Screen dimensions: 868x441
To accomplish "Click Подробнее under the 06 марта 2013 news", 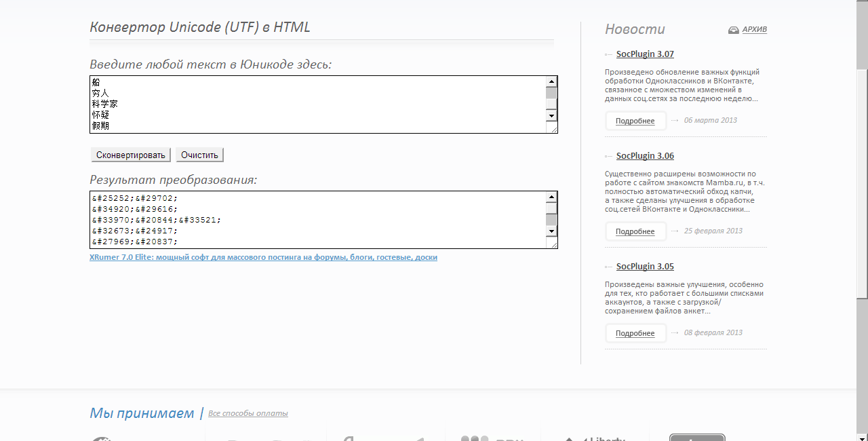I will (x=635, y=121).
